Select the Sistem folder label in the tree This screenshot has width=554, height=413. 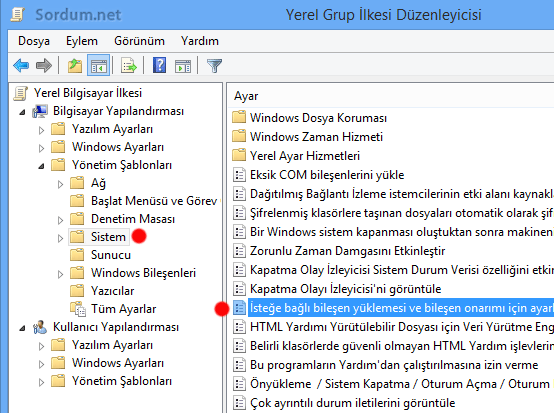point(108,237)
